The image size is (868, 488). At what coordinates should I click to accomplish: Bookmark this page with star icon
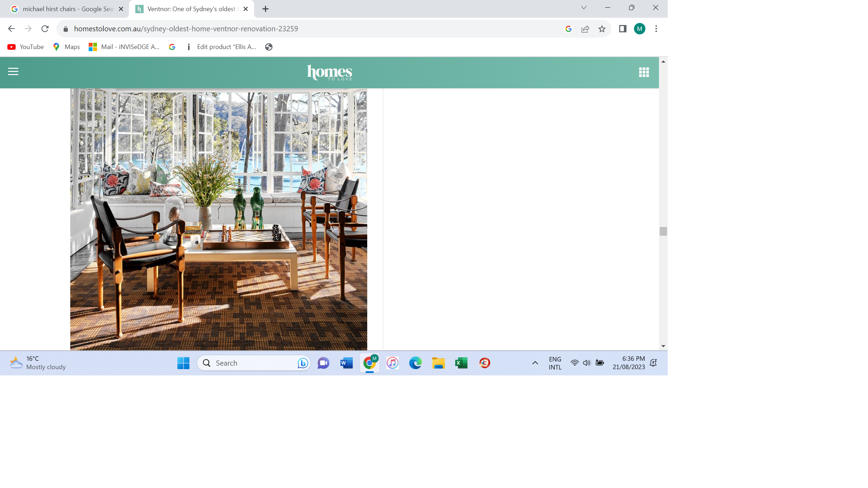[602, 29]
